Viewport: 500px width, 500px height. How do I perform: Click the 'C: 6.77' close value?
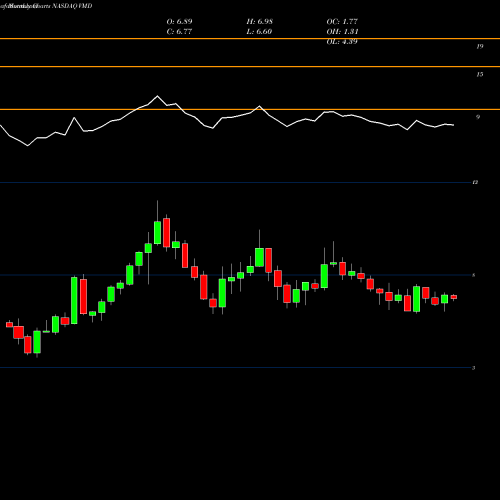click(x=179, y=32)
